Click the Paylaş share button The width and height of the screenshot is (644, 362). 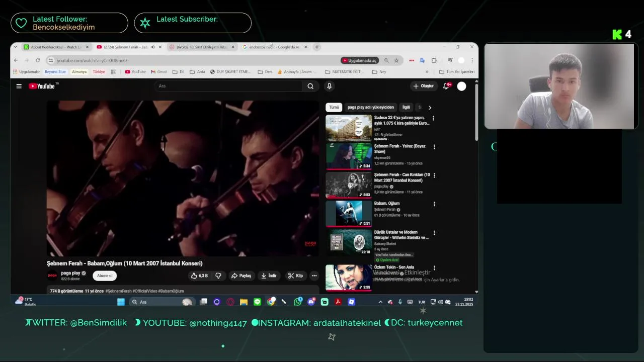pyautogui.click(x=241, y=276)
